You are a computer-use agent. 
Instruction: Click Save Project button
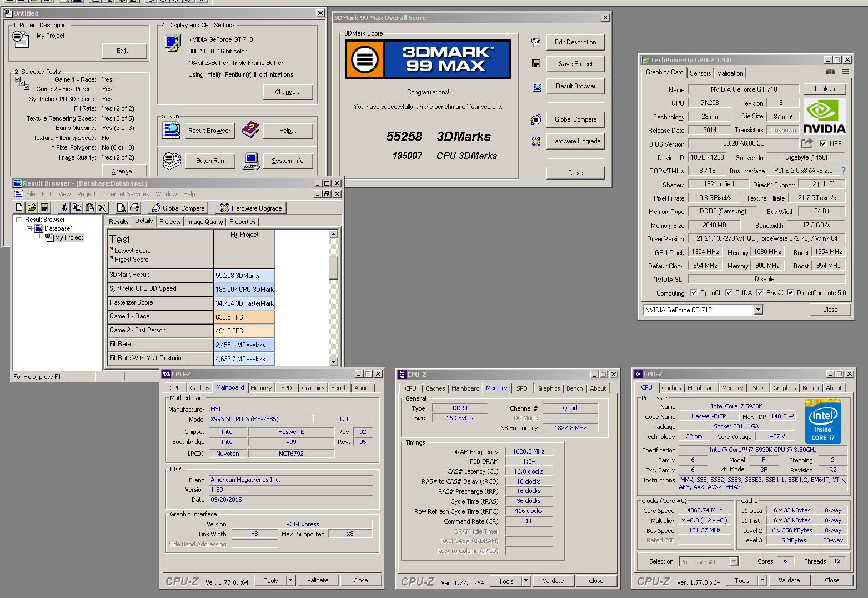[x=575, y=64]
